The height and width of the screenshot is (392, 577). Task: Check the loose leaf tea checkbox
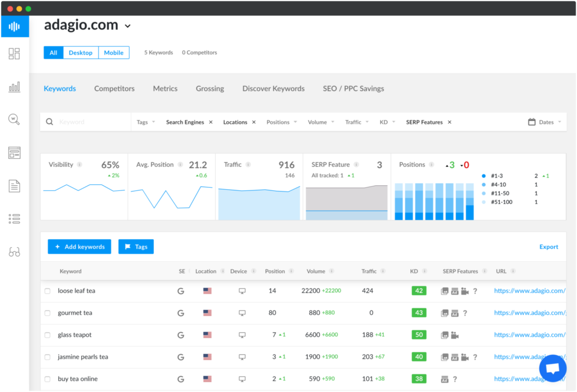point(47,291)
